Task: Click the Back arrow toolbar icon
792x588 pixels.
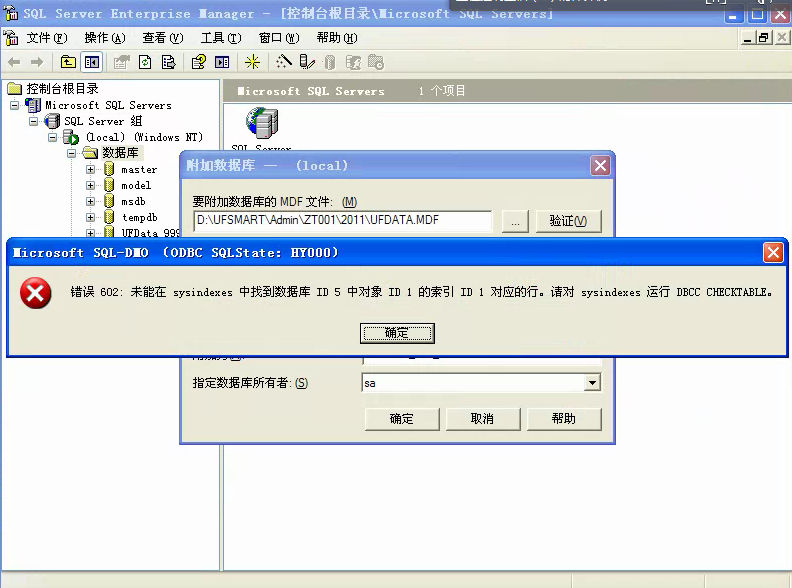Action: point(14,63)
